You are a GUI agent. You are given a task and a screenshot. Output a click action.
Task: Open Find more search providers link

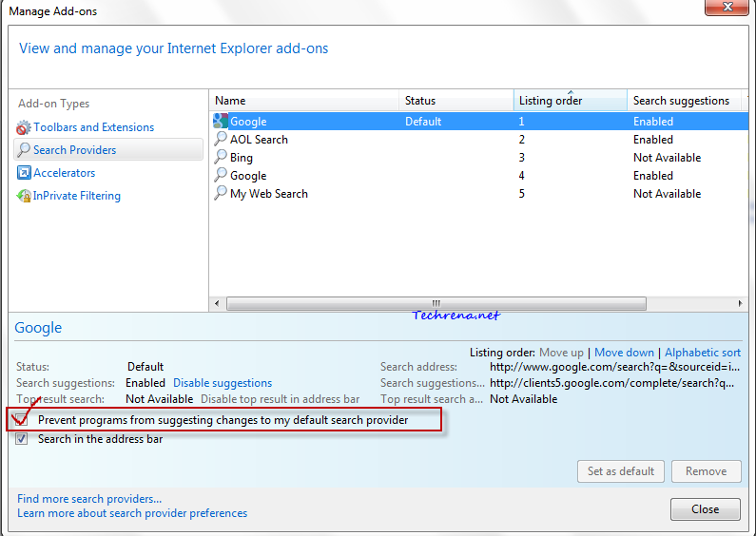[x=89, y=498]
